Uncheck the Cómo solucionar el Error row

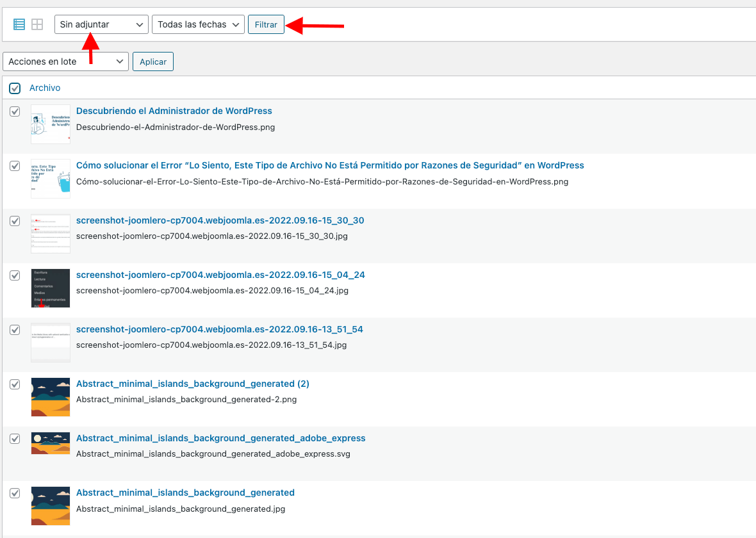pyautogui.click(x=15, y=166)
